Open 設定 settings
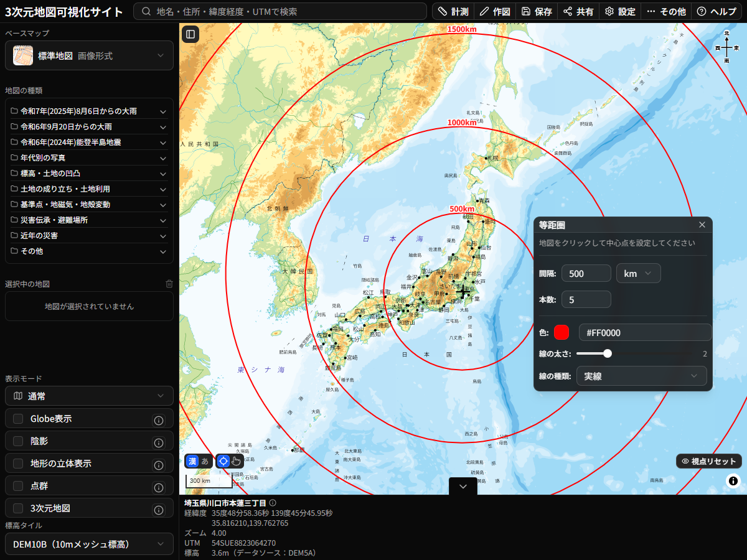The image size is (747, 560). (620, 11)
